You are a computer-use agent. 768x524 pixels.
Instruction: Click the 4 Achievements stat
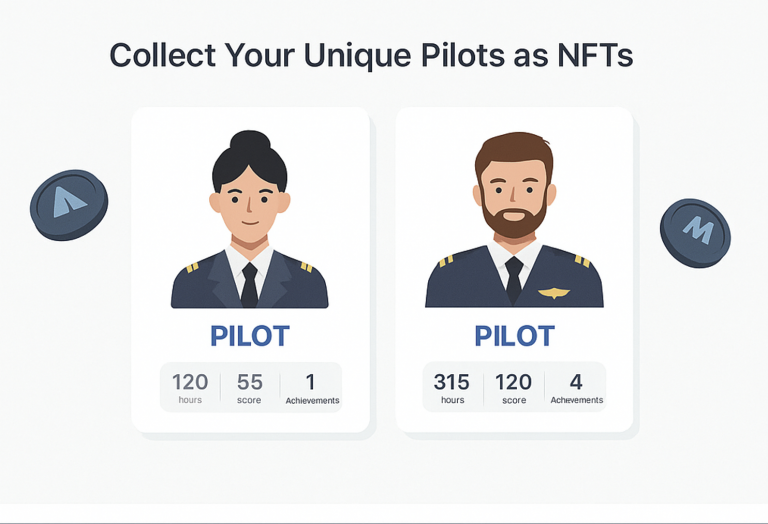tap(576, 388)
